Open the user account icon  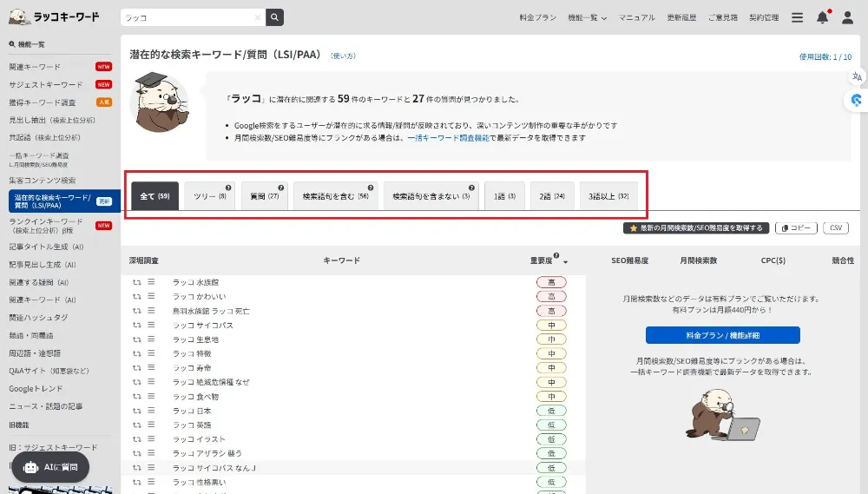tap(847, 17)
